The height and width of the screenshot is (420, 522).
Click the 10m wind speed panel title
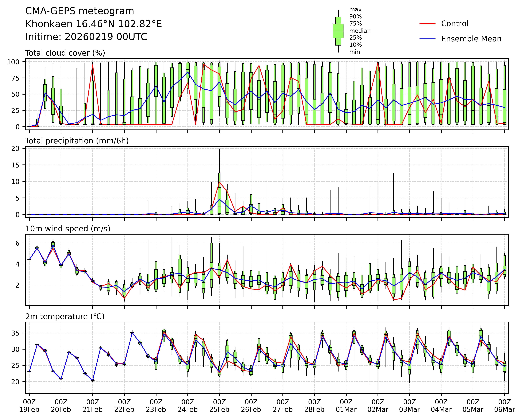[x=68, y=229]
